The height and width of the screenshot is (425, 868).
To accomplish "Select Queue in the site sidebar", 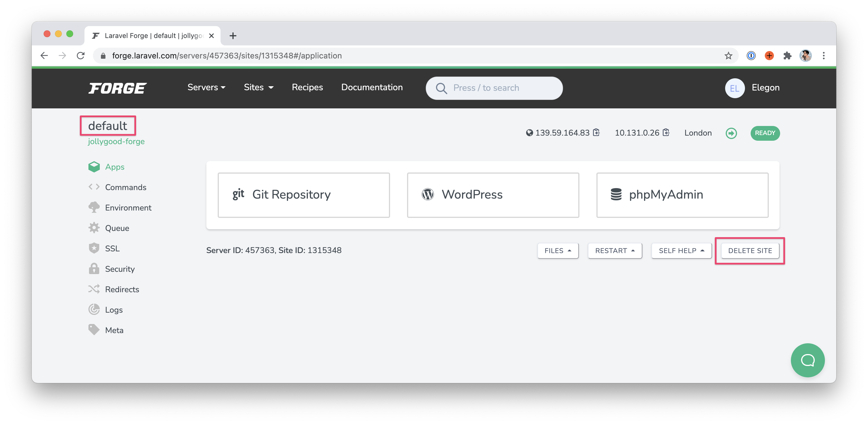I will click(117, 228).
